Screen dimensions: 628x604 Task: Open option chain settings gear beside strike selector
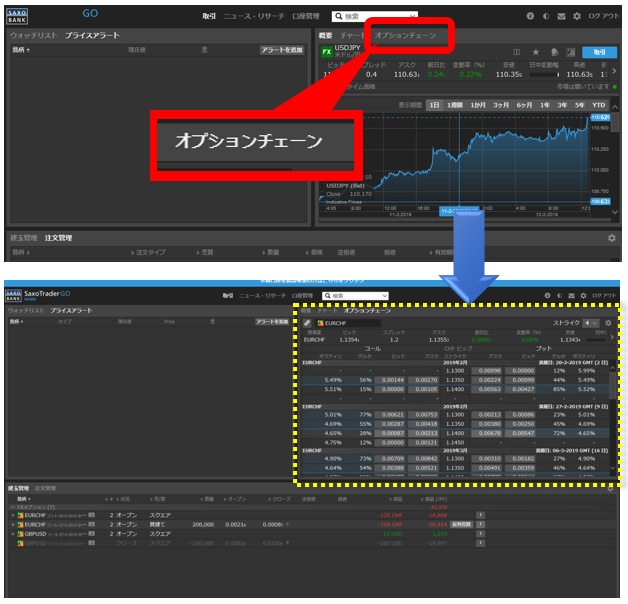click(x=608, y=323)
